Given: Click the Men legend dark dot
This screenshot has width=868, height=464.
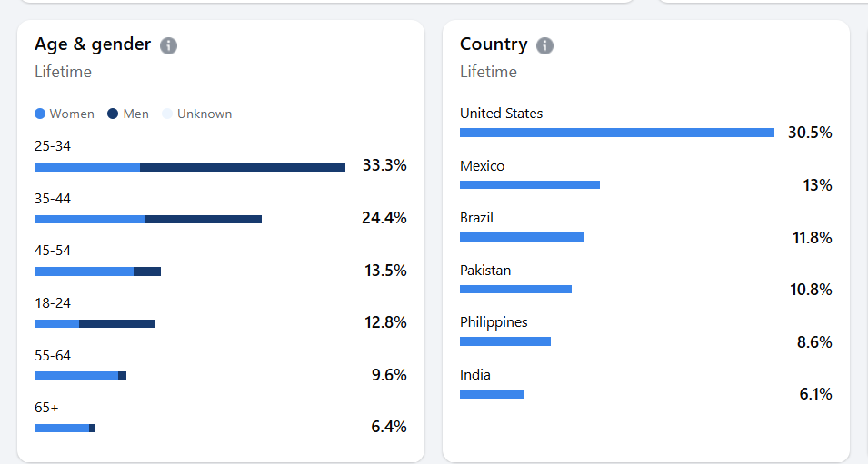Looking at the screenshot, I should (x=113, y=114).
